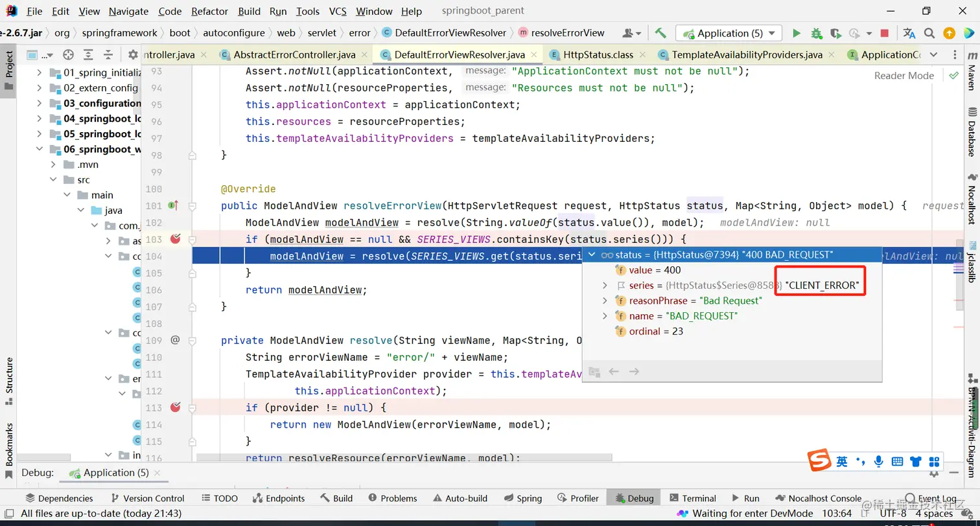Open the Sogou toolbox grid icon
Screen dimensions: 980x526
(x=934, y=462)
